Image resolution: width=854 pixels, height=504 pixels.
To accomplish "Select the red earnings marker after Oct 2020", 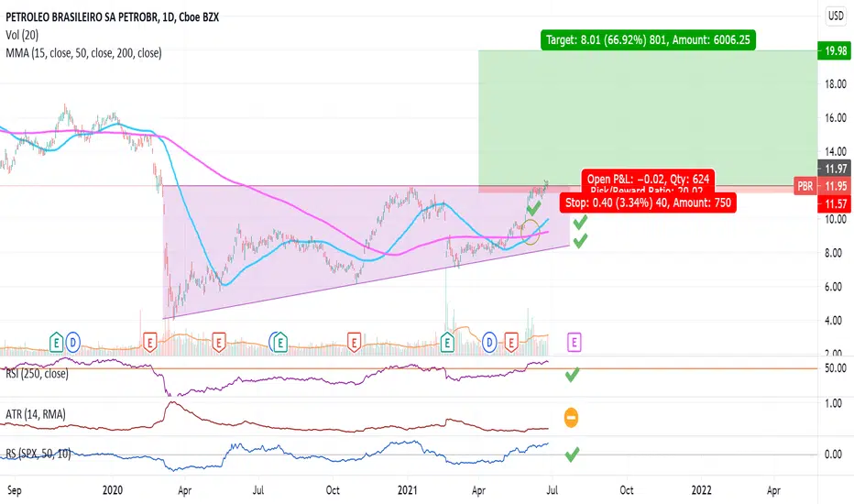I will (x=354, y=342).
